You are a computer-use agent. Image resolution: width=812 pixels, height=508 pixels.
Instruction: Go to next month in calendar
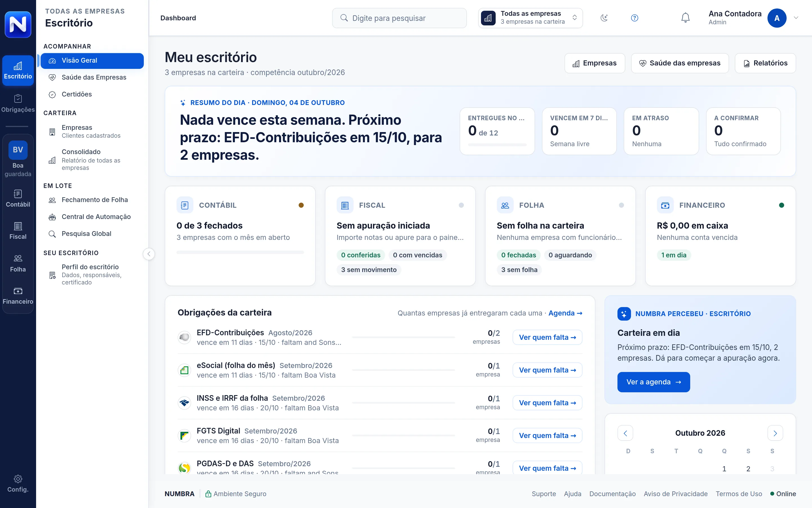click(x=775, y=433)
